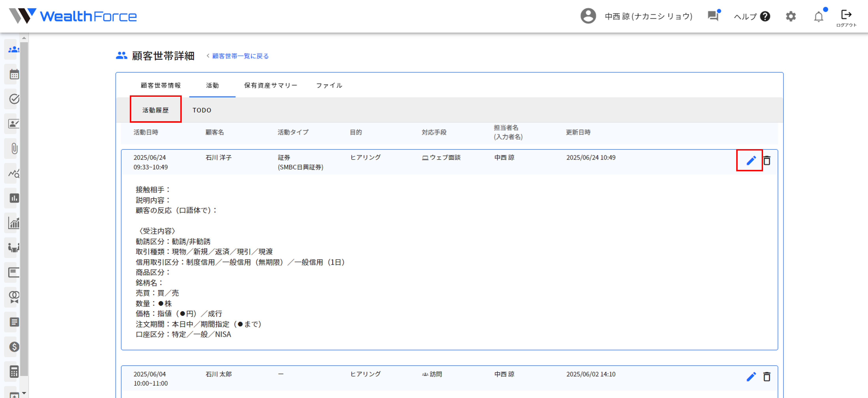Open the task checkmark sidebar icon

click(x=14, y=99)
